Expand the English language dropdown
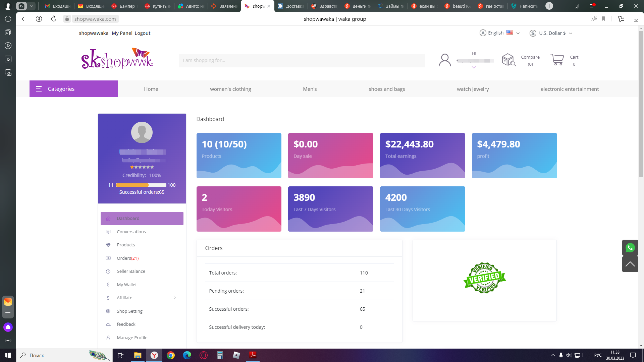 (499, 33)
